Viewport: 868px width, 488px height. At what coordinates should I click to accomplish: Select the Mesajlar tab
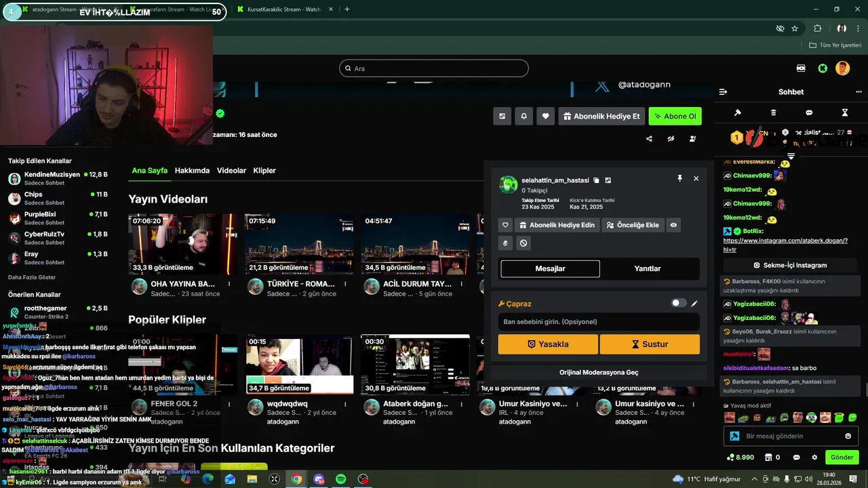click(550, 268)
